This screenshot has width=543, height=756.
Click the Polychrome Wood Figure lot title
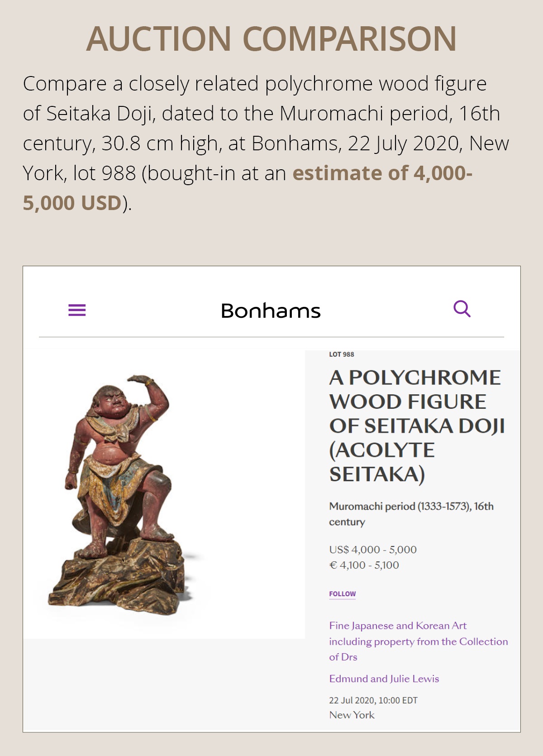pos(416,426)
